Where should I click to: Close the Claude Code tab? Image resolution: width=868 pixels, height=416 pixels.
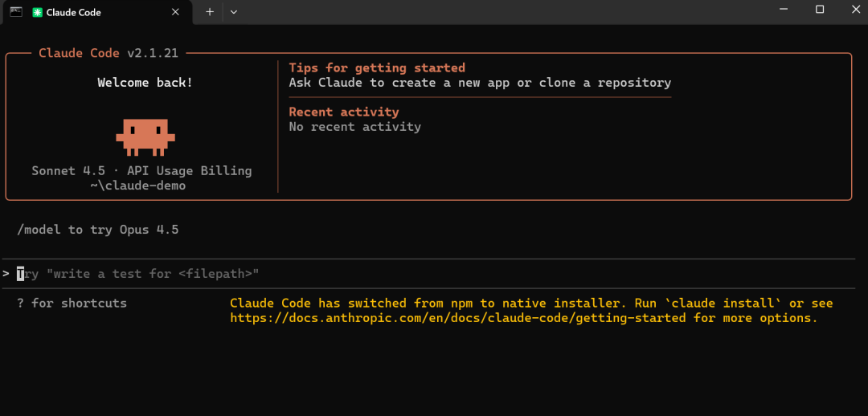[x=176, y=12]
